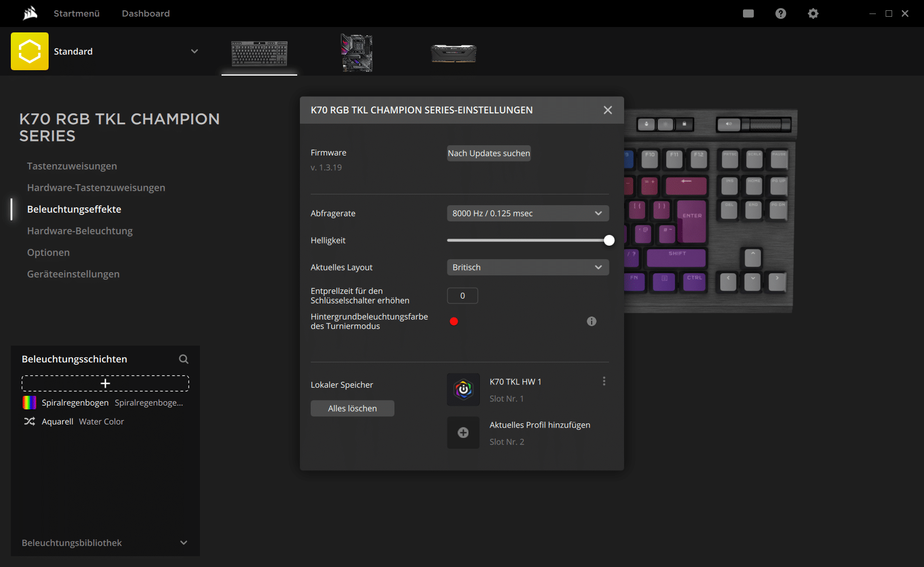Click the Corsair sails logo icon

(30, 13)
